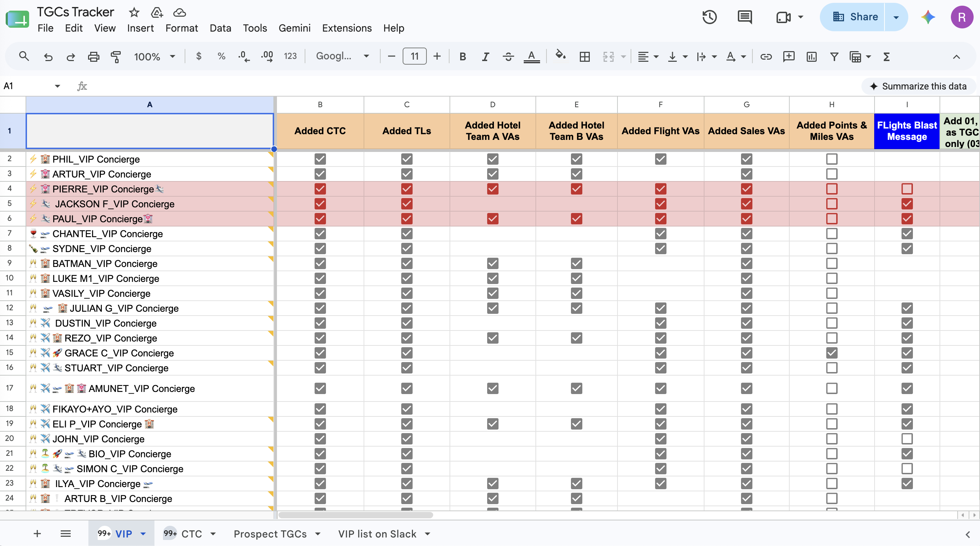The image size is (980, 546).
Task: Open the comments panel icon
Action: point(745,17)
